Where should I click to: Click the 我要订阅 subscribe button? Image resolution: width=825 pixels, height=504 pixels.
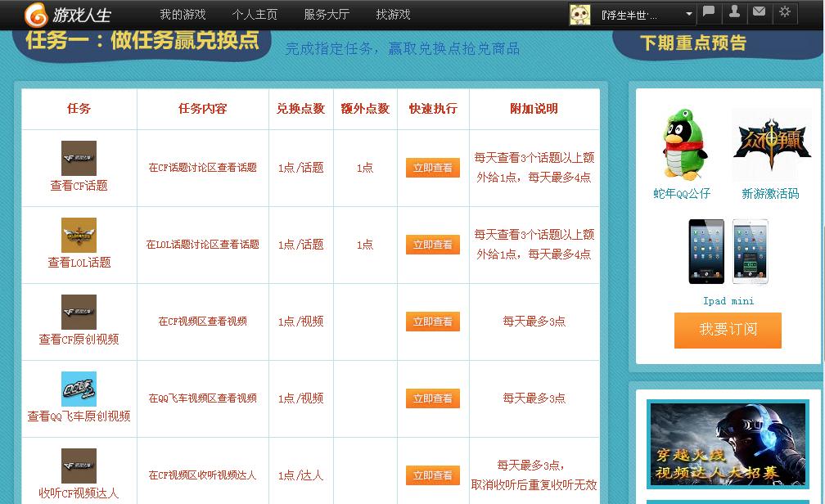(728, 330)
